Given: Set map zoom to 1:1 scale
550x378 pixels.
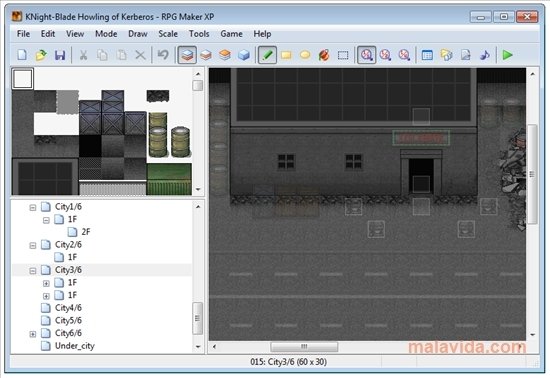Looking at the screenshot, I should (x=367, y=55).
